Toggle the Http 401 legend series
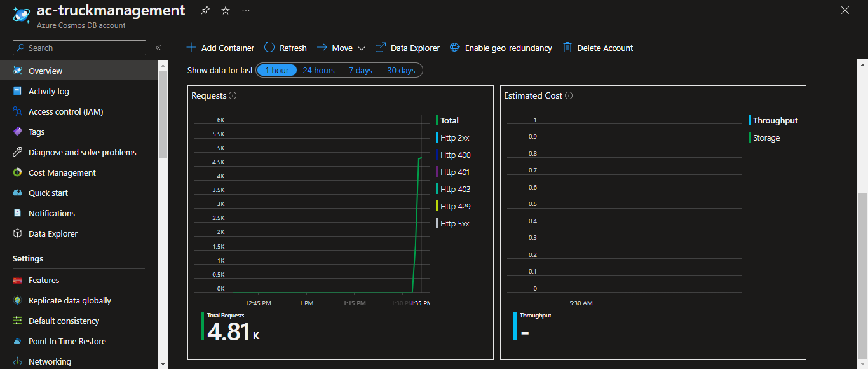868x369 pixels. tap(453, 172)
